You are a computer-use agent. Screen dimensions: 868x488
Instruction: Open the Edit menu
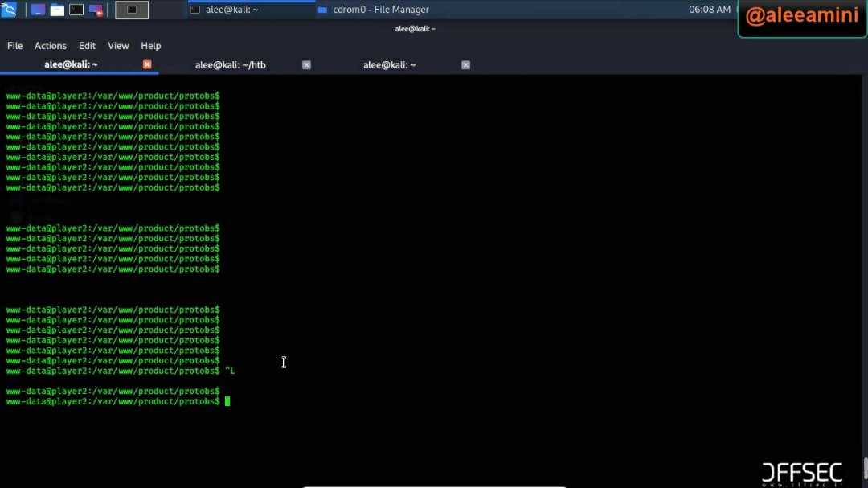[87, 46]
